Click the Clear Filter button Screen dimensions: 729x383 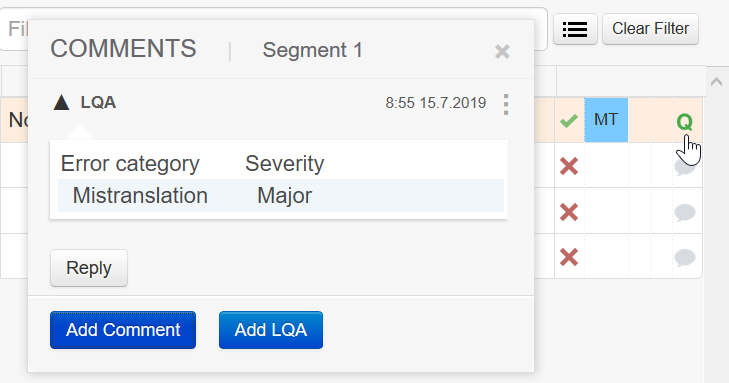pyautogui.click(x=650, y=29)
